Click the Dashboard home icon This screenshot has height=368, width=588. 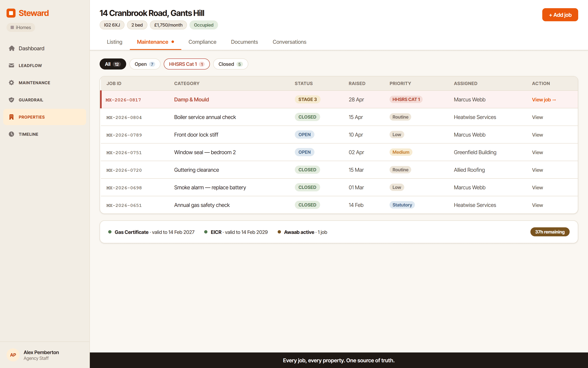11,48
